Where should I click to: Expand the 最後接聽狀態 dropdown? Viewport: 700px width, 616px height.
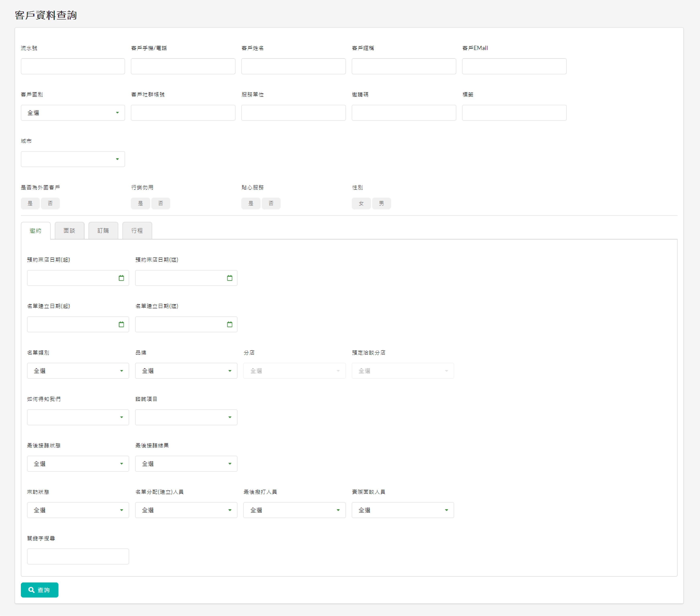[x=78, y=464]
